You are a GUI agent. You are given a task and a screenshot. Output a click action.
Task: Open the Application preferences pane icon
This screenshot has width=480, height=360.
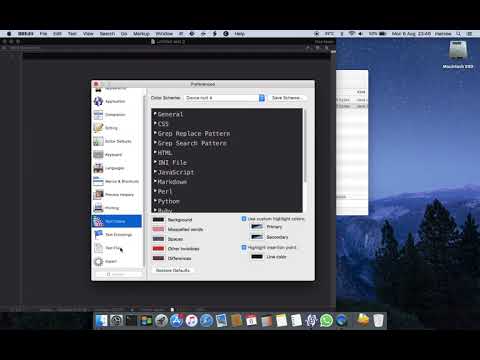click(x=98, y=101)
